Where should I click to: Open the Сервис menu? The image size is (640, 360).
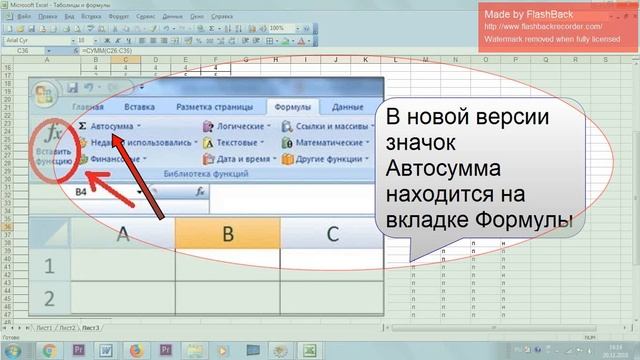pos(145,17)
